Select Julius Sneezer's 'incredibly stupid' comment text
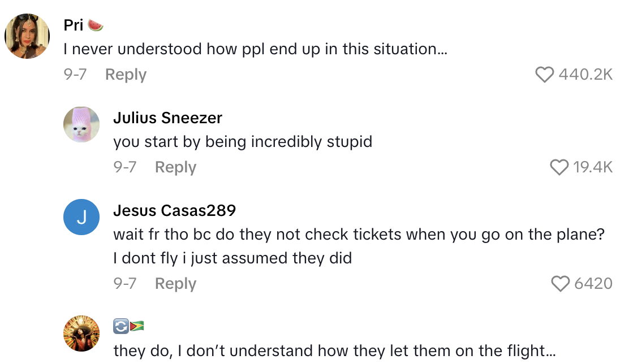629x364 pixels. tap(243, 141)
